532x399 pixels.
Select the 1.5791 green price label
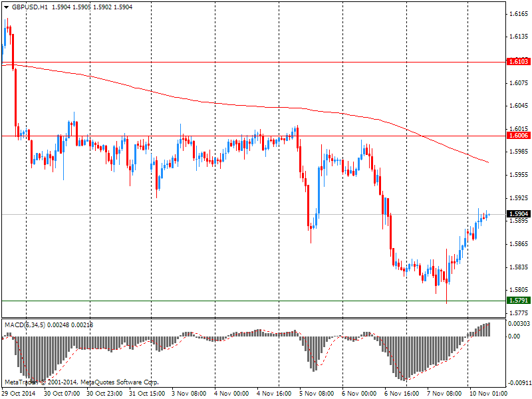click(519, 301)
